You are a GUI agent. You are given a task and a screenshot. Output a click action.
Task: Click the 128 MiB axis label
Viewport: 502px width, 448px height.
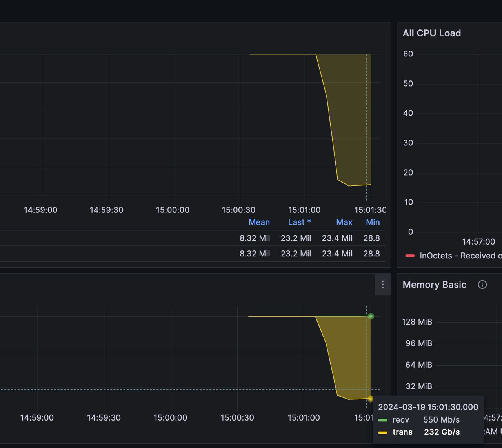pos(417,322)
